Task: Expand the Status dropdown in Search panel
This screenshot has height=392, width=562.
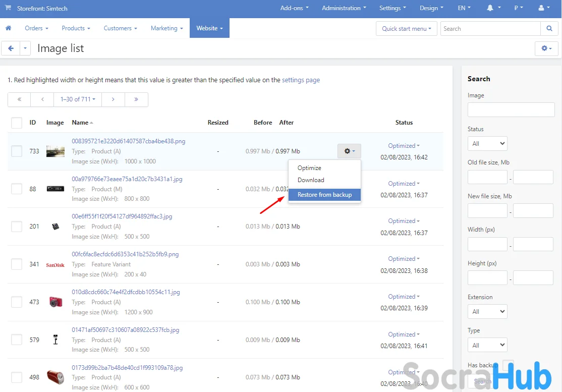Action: click(x=487, y=144)
